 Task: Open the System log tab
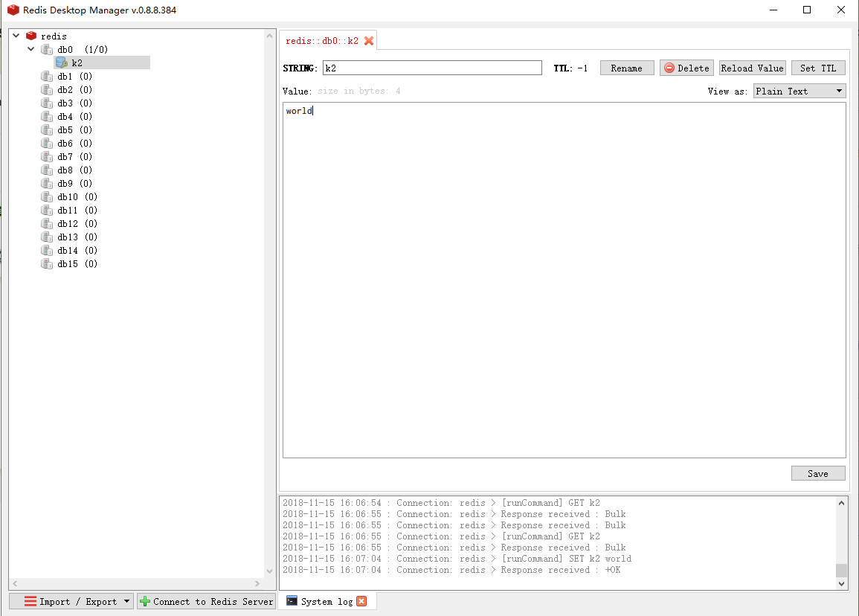tap(326, 601)
